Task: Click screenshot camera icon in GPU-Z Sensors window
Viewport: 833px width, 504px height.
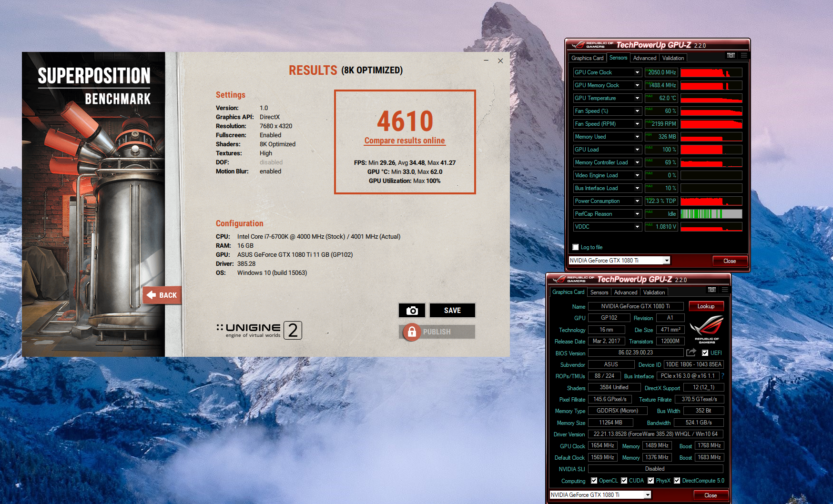Action: click(x=731, y=56)
